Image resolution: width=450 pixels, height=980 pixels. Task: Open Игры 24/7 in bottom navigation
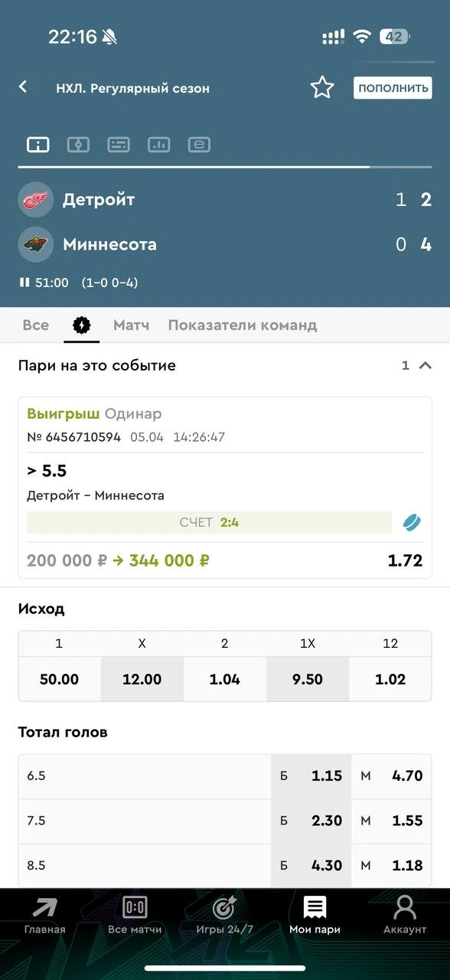(x=224, y=915)
